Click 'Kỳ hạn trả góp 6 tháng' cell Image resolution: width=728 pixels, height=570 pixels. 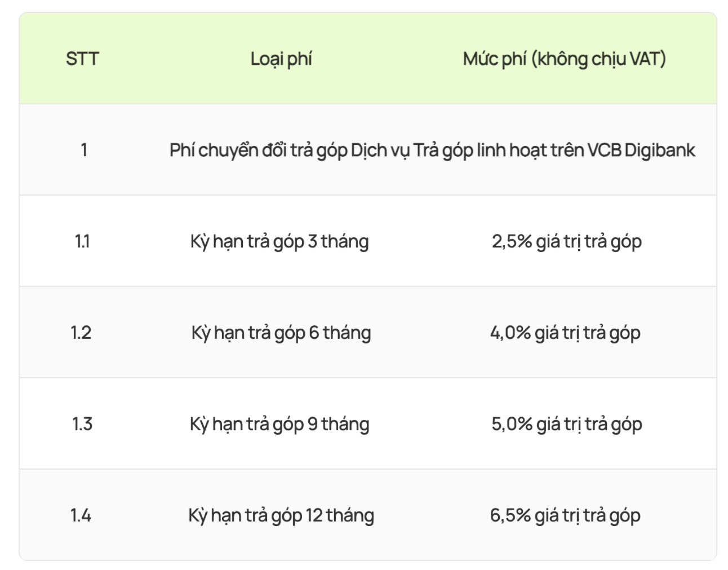click(281, 333)
